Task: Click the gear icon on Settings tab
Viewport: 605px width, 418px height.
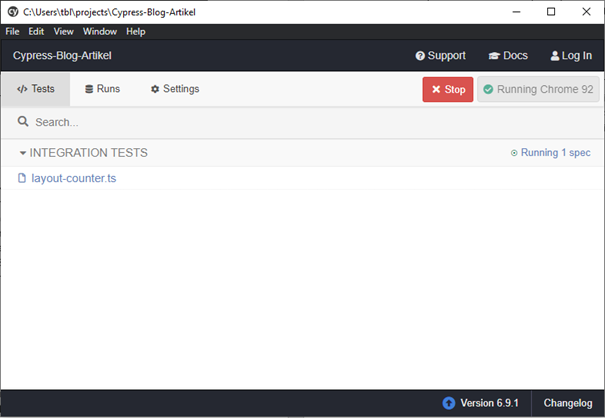Action: click(155, 89)
